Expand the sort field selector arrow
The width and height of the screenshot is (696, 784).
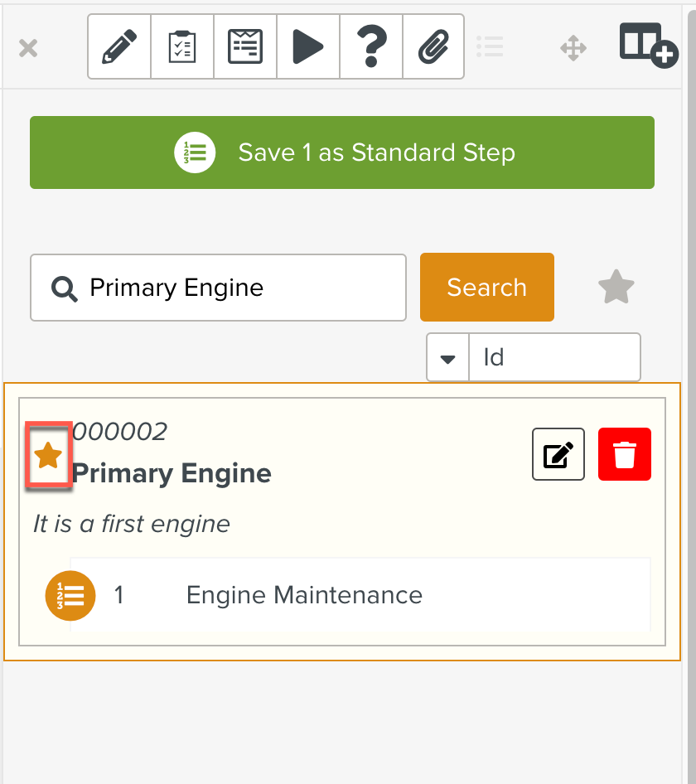(x=447, y=357)
